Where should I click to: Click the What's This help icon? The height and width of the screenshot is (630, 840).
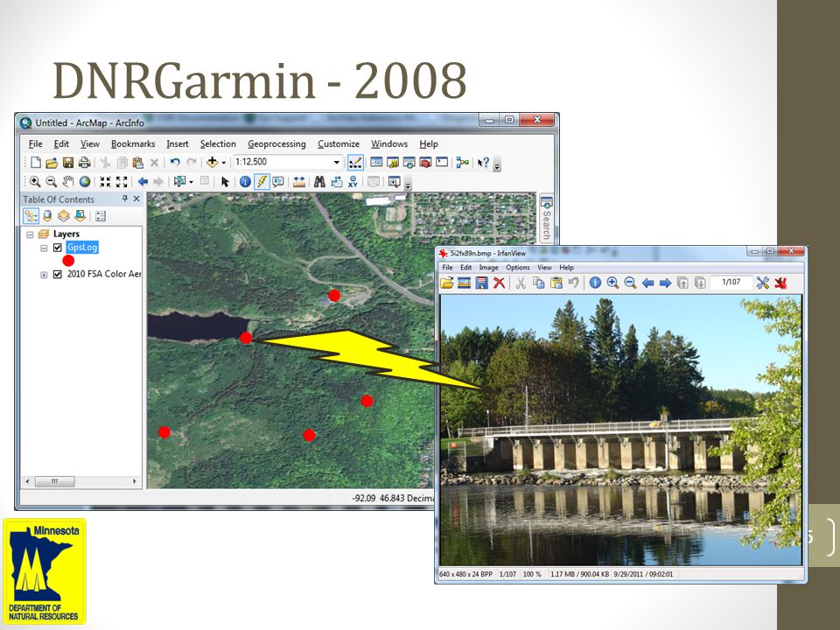pos(483,163)
